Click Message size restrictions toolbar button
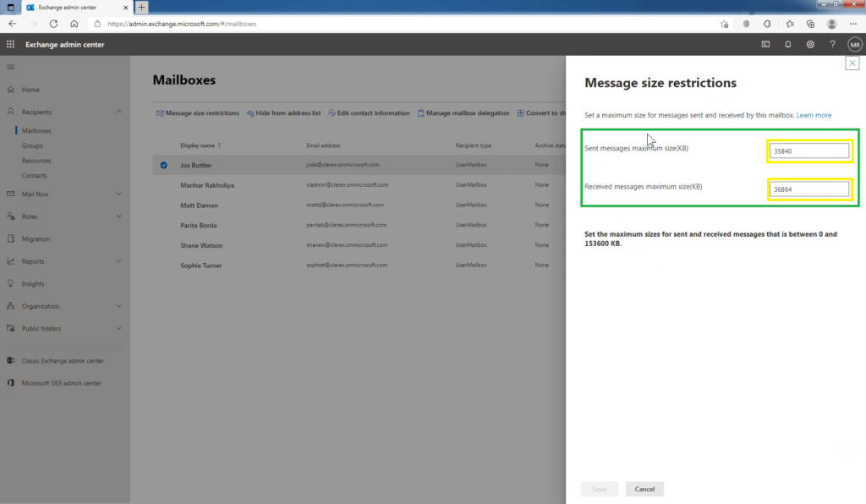Viewport: 866px width, 504px height. pyautogui.click(x=197, y=113)
